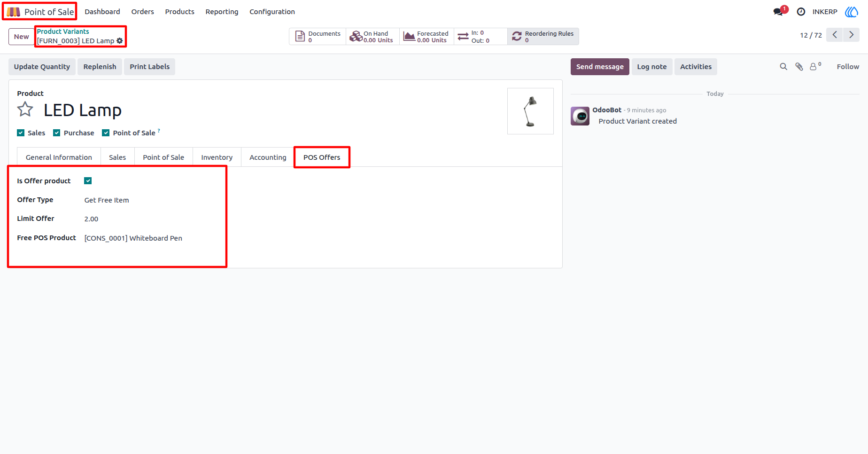This screenshot has width=868, height=454.
Task: Search messages with magnifier icon
Action: tap(783, 67)
